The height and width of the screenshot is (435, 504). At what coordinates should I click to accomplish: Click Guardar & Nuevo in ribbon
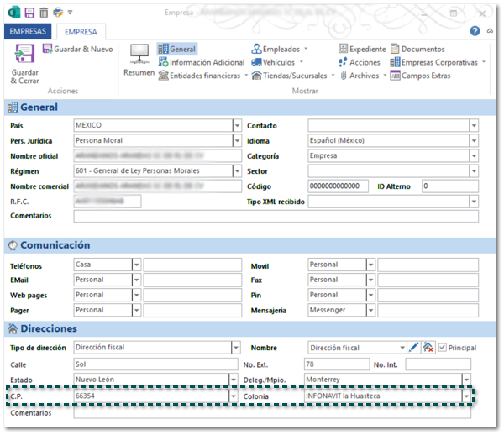point(77,50)
